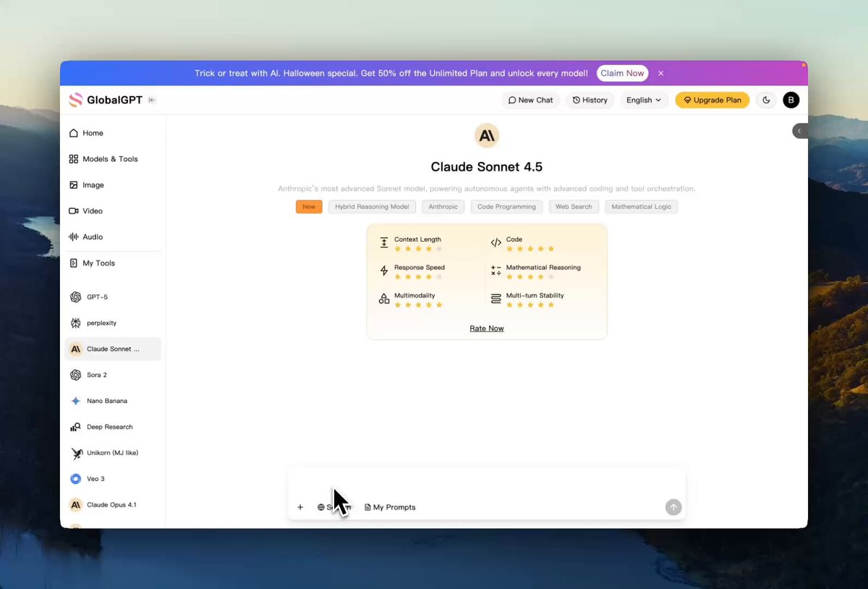Open the user avatar B menu

(791, 100)
